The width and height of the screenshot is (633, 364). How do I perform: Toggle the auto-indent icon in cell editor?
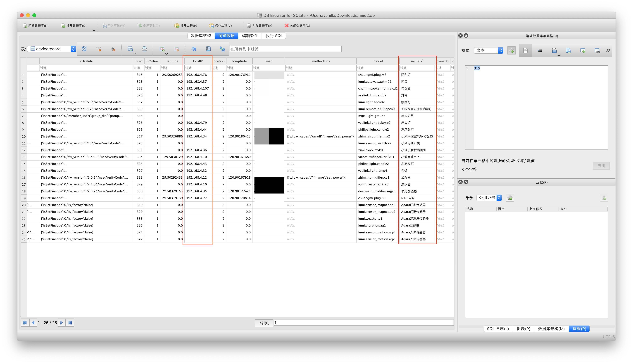tap(540, 50)
